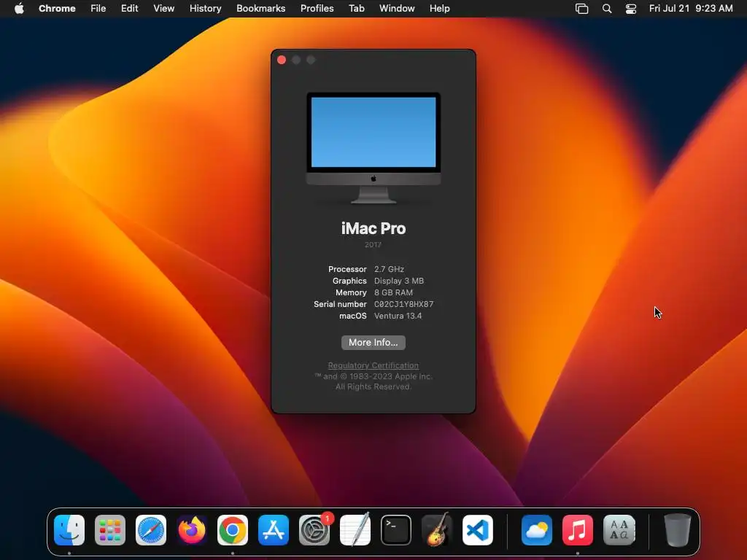Viewport: 747px width, 560px height.
Task: Click the serial number C02CJ1Y8HX87
Action: (x=404, y=304)
